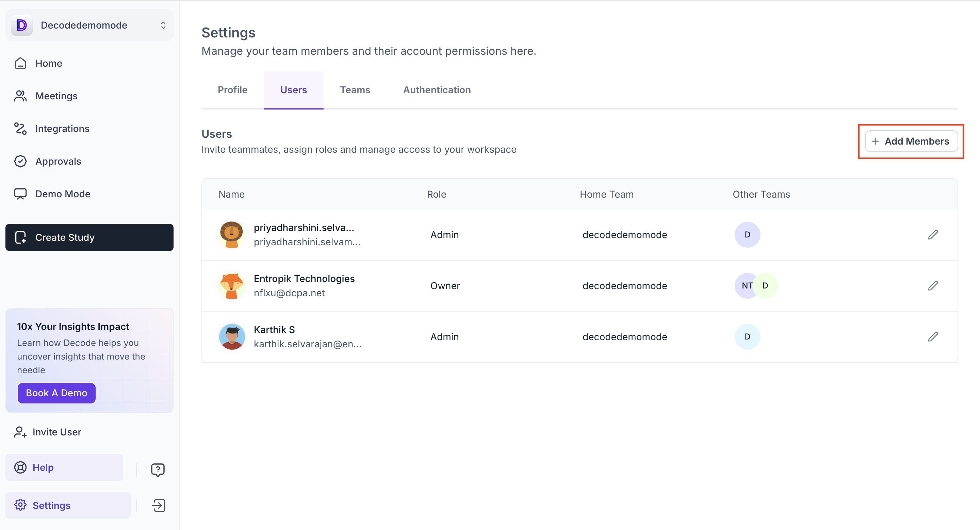This screenshot has height=530, width=980.
Task: Open the Authentication tab
Action: [x=437, y=90]
